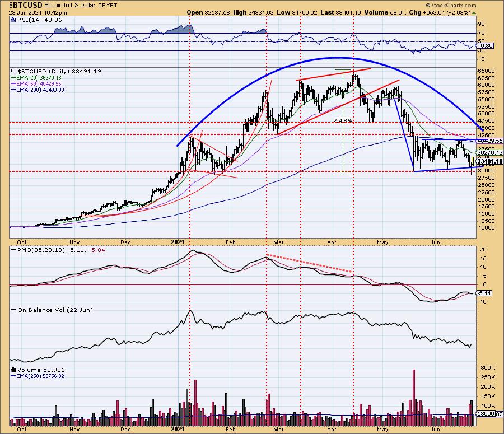The image size is (504, 434).
Task: Click the 10000 price axis label
Action: click(486, 228)
